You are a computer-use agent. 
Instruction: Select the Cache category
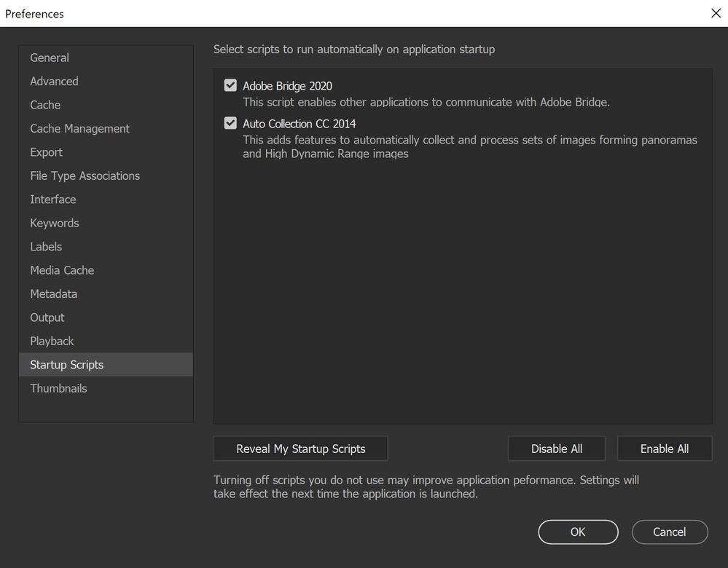tap(106, 105)
